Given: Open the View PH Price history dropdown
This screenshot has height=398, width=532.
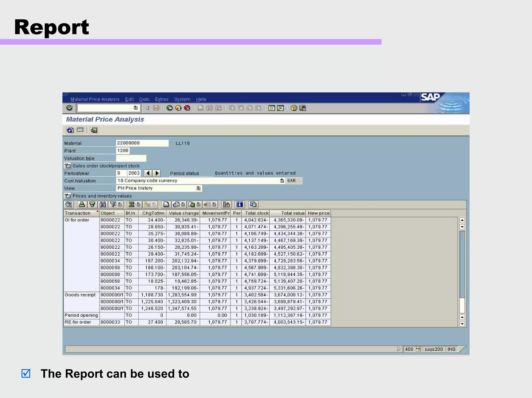Looking at the screenshot, I should tap(198, 188).
